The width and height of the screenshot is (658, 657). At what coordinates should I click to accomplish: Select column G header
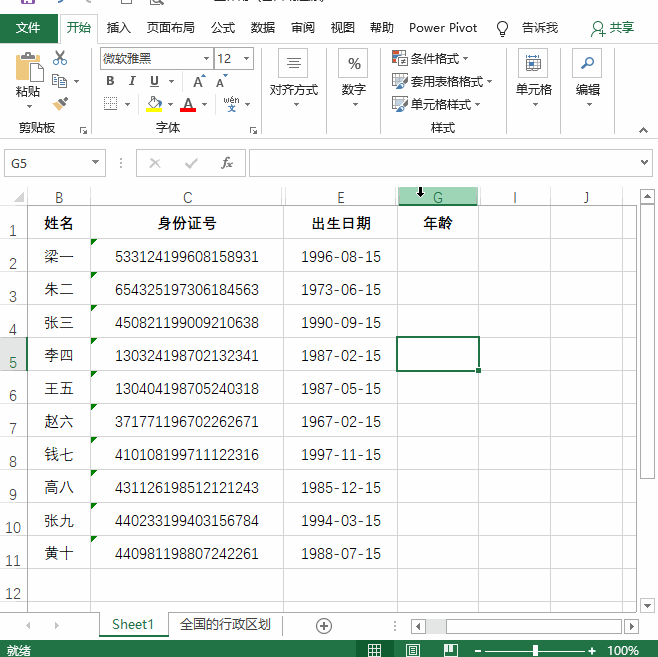(x=438, y=197)
